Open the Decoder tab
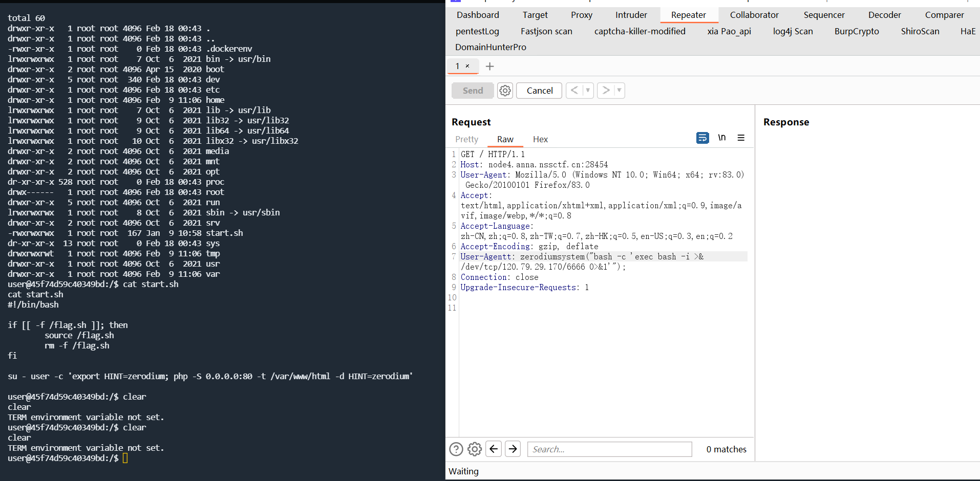The width and height of the screenshot is (980, 481). [884, 15]
